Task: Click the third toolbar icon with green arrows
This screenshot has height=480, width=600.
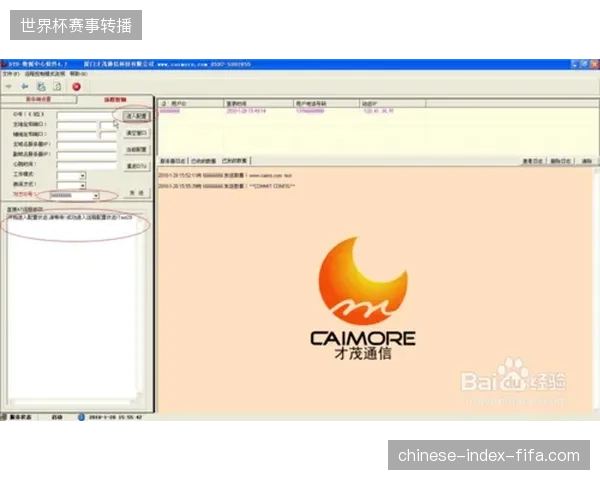Action: 41,87
